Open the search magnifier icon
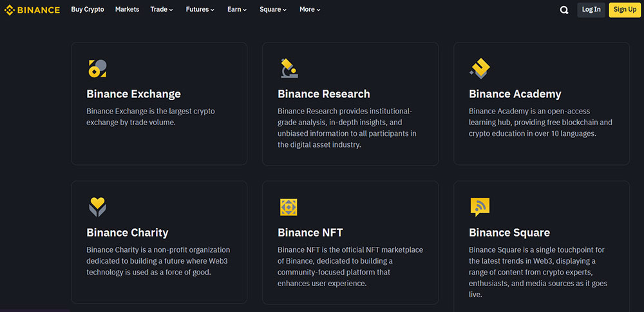This screenshot has height=312, width=644. click(564, 10)
